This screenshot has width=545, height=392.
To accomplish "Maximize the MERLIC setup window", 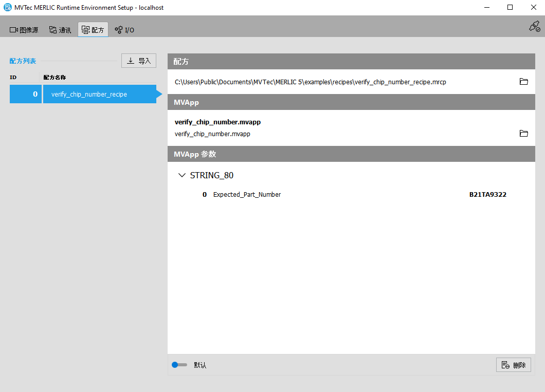I will [510, 7].
